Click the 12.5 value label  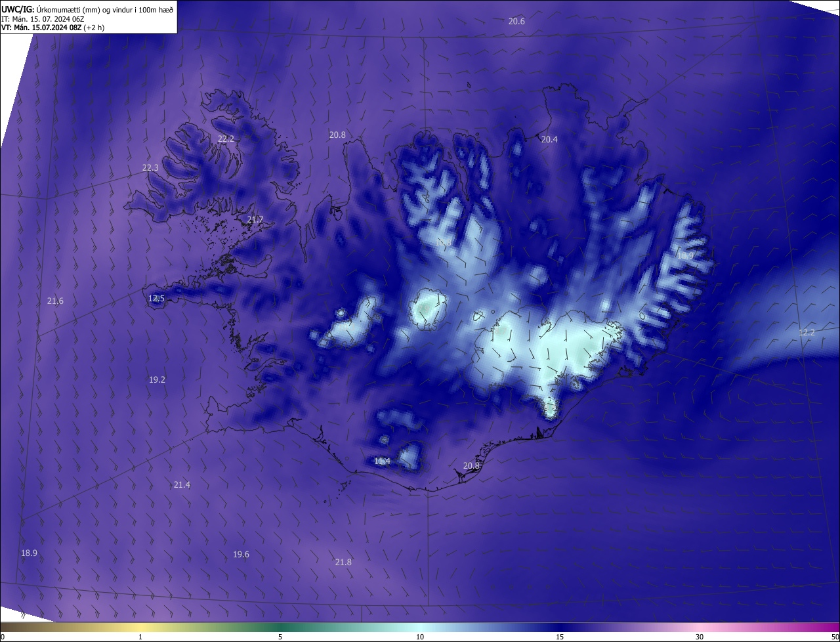(x=156, y=299)
